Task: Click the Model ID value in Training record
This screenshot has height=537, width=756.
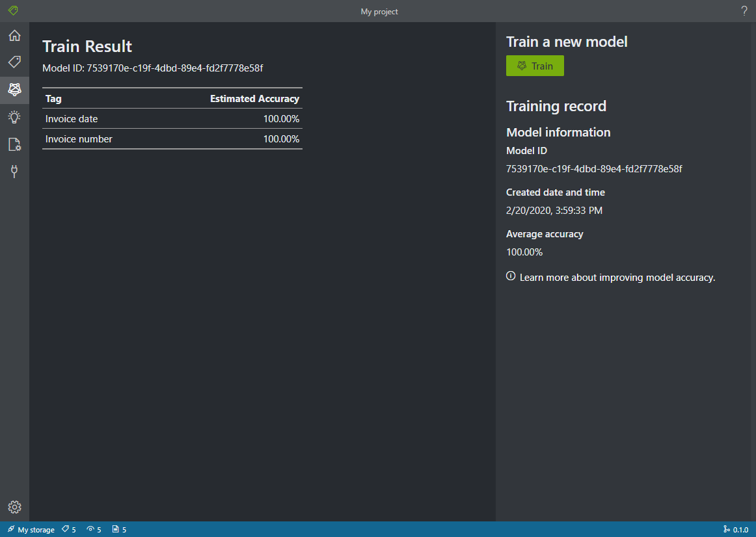Action: [x=594, y=169]
